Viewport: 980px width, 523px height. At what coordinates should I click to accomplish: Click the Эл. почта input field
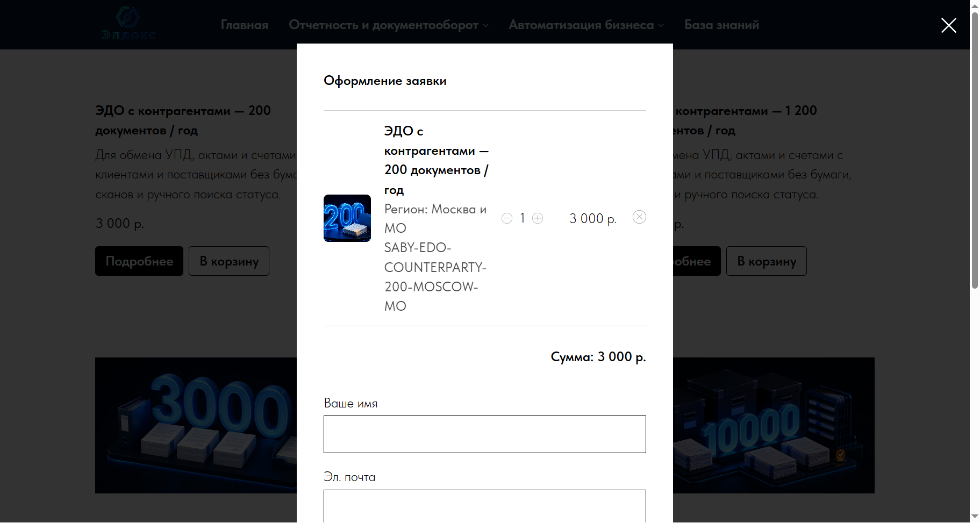485,506
